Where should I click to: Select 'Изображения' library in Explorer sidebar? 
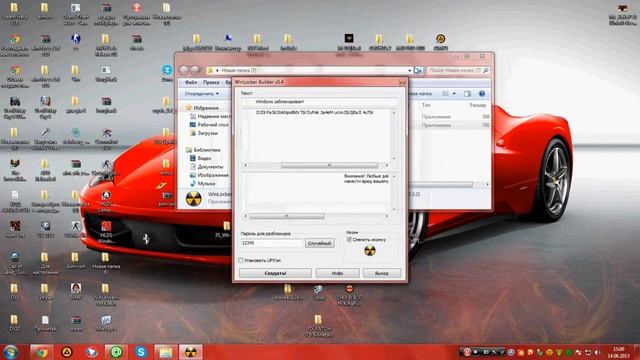point(209,175)
